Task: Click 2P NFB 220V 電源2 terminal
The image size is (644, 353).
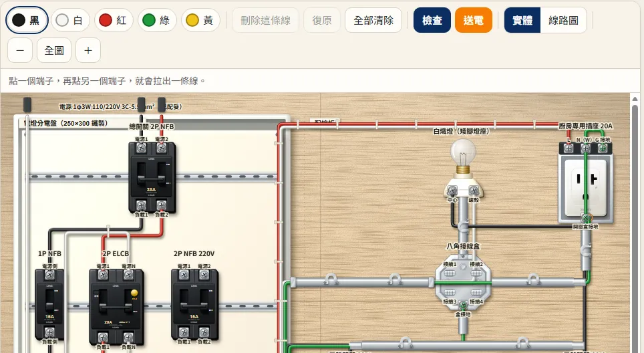Action: click(204, 275)
